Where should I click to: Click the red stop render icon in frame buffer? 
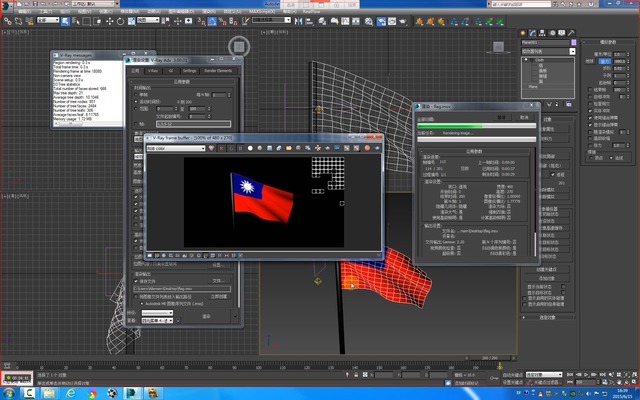(x=367, y=148)
